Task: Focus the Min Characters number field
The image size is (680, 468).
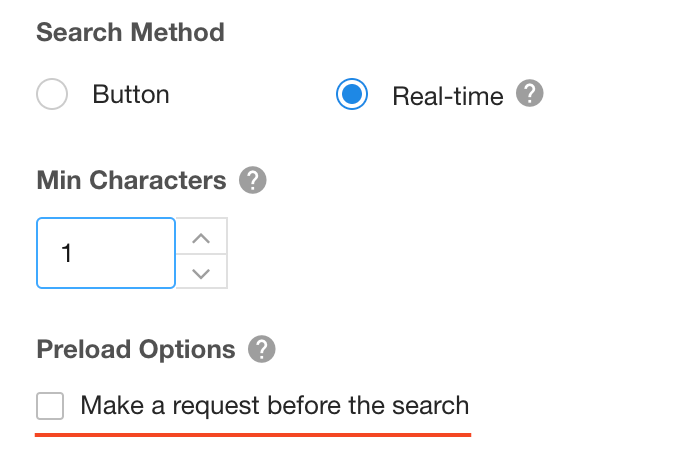Action: point(106,253)
